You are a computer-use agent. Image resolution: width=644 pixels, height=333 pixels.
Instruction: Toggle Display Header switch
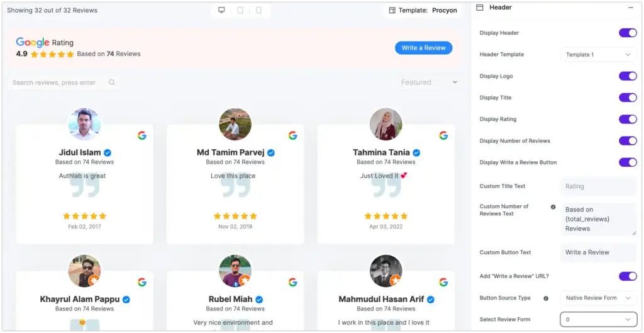click(x=628, y=33)
